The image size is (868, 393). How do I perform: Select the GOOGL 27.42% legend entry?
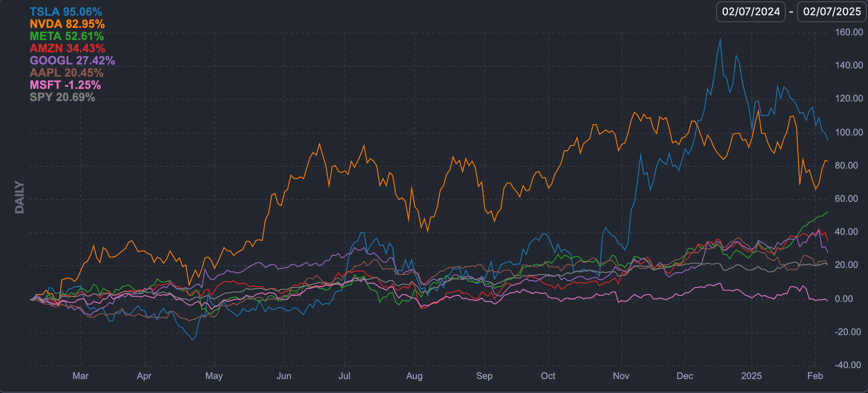coord(72,61)
